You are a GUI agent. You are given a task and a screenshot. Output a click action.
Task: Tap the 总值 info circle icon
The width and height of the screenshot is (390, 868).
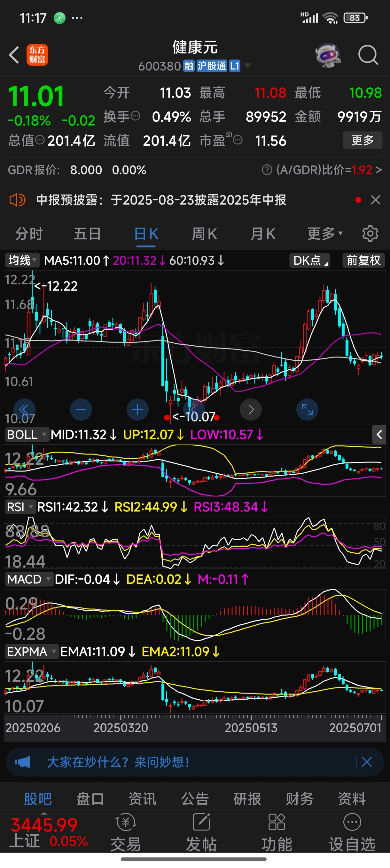[x=40, y=140]
